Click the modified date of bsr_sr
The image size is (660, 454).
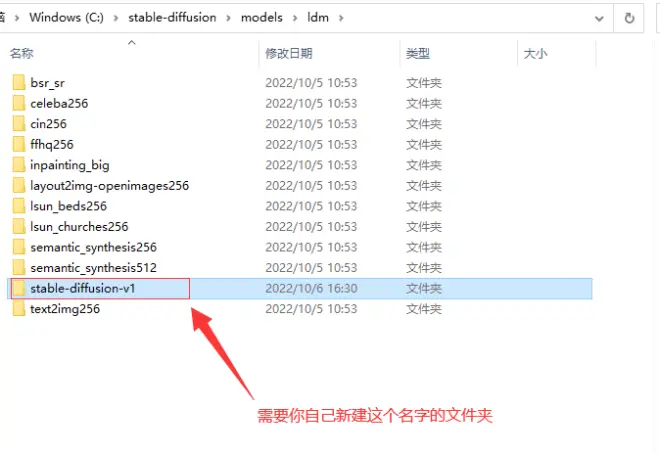(x=311, y=82)
